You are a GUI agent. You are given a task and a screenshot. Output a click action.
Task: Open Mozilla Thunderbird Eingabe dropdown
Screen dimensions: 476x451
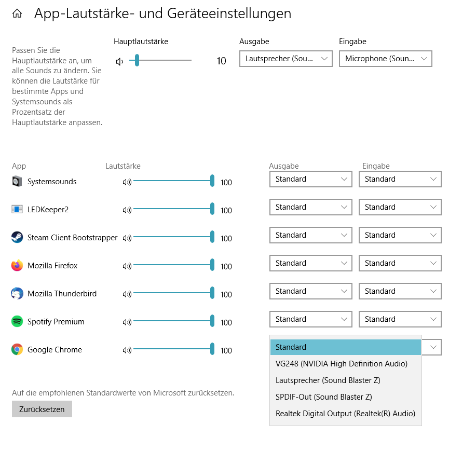(400, 291)
